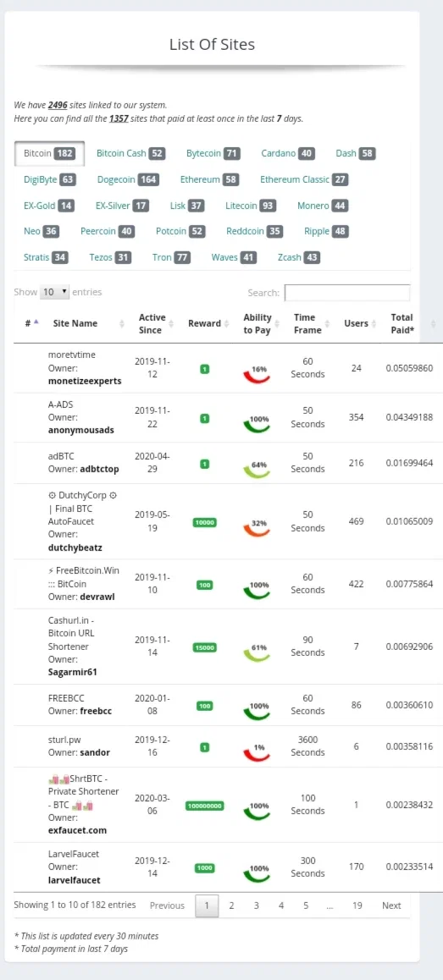Switch to the Tron coin tab

(x=171, y=257)
